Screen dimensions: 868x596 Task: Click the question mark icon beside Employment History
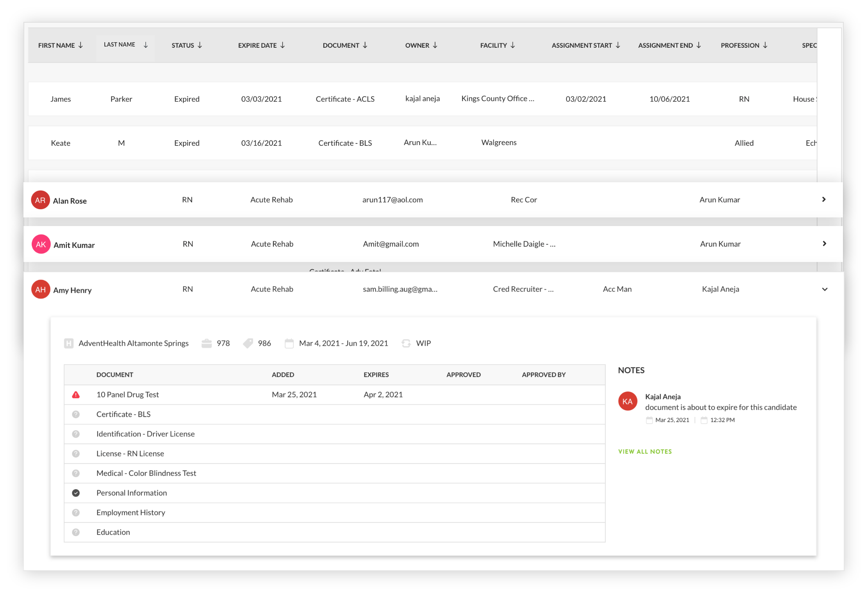pos(76,512)
